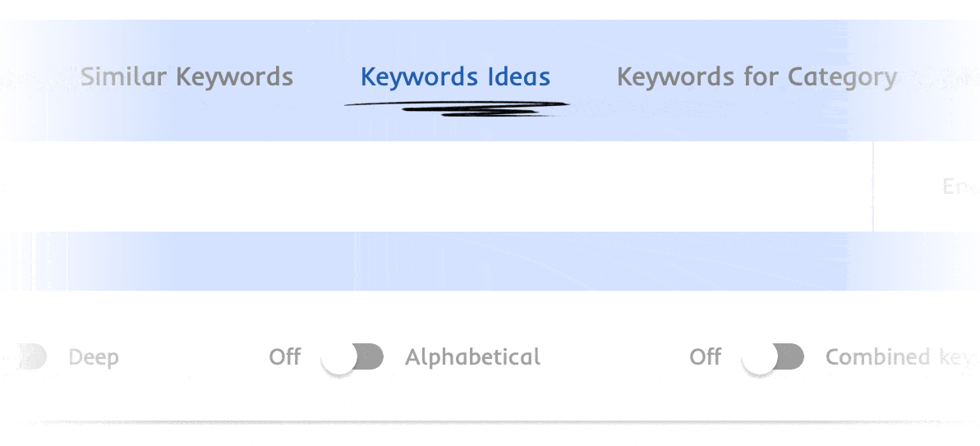The image size is (980, 446).
Task: Switch to the Similar Keywords tab
Action: (186, 77)
